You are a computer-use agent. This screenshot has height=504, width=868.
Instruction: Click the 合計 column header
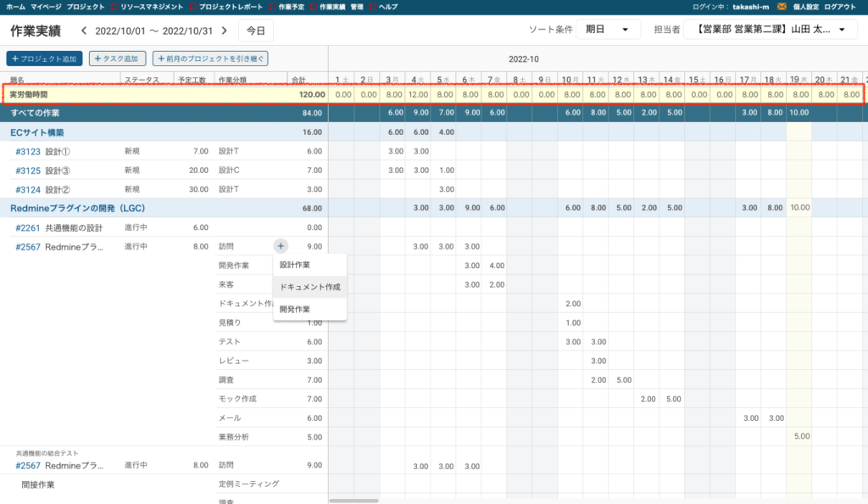click(299, 81)
